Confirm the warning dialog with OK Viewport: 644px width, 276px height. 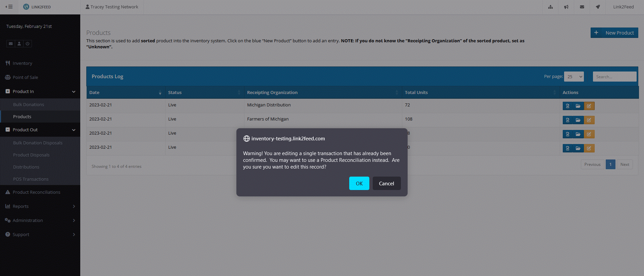[x=359, y=183]
